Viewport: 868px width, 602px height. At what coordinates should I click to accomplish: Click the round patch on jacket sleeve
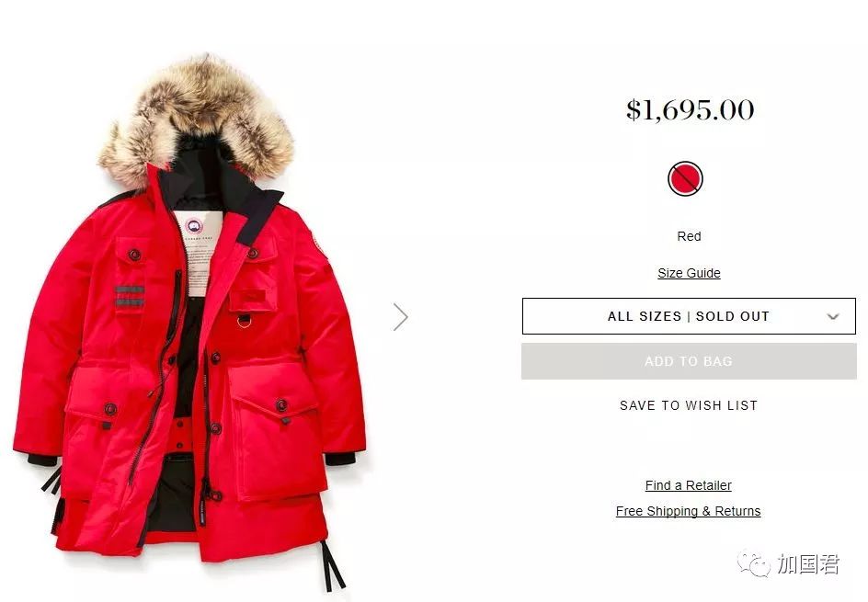coord(318,245)
